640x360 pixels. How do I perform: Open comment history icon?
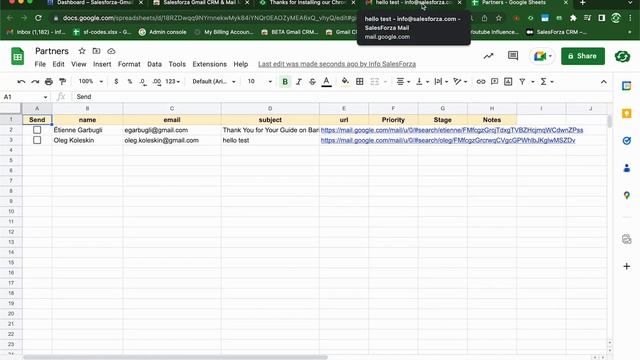point(513,56)
